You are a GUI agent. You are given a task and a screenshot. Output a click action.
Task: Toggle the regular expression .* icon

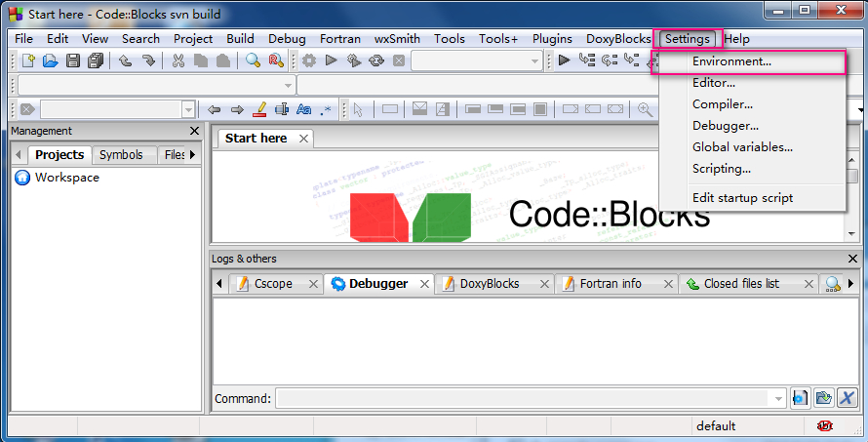(326, 109)
